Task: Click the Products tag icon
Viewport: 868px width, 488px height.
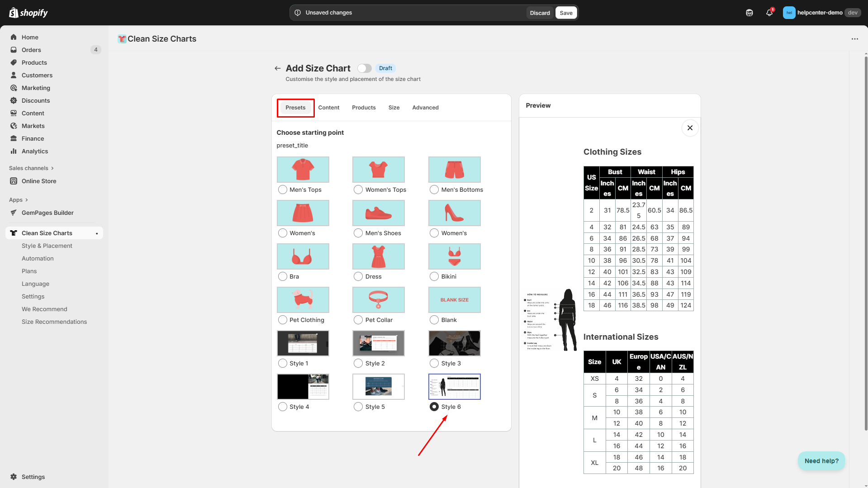Action: click(14, 62)
